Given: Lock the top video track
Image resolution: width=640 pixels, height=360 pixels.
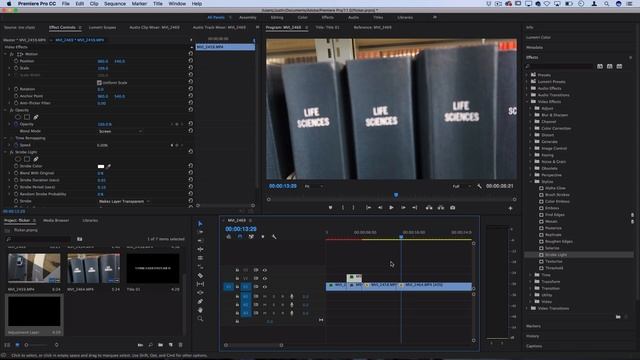Looking at the screenshot, I should click(x=237, y=270).
